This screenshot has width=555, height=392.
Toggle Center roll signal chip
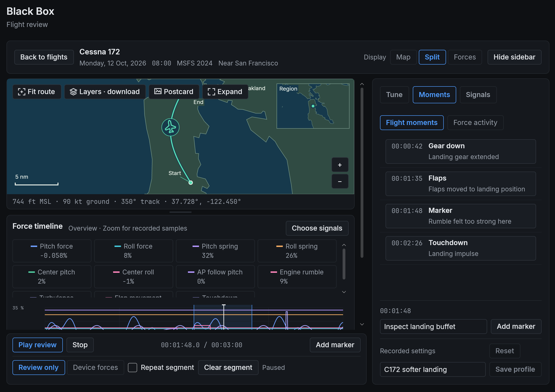pyautogui.click(x=133, y=277)
